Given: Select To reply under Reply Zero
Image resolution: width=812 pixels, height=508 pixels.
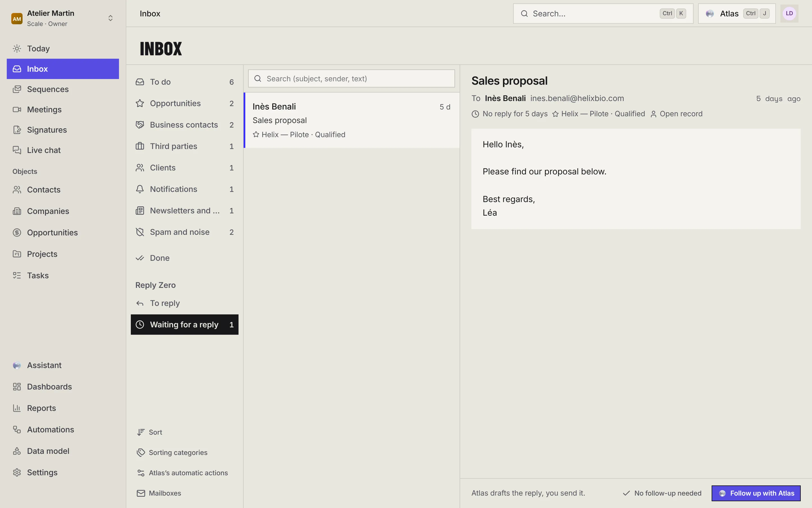Looking at the screenshot, I should (x=185, y=303).
